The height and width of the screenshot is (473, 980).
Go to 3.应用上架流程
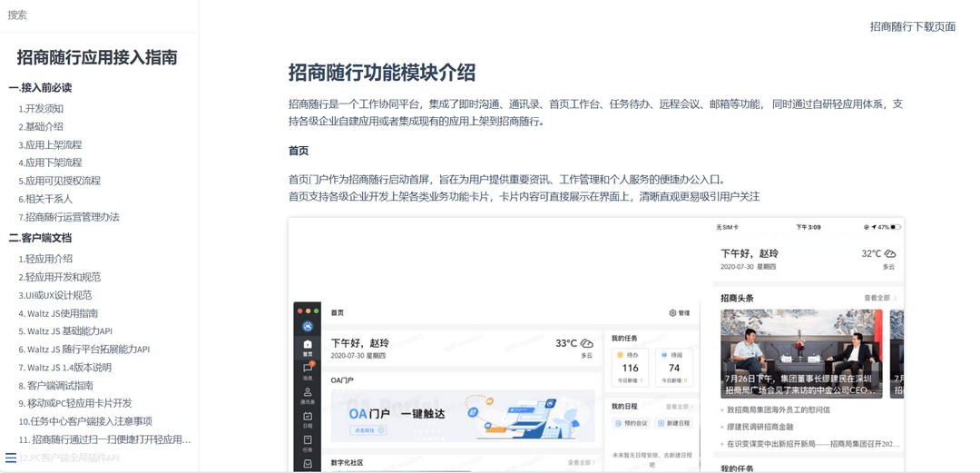click(x=51, y=144)
